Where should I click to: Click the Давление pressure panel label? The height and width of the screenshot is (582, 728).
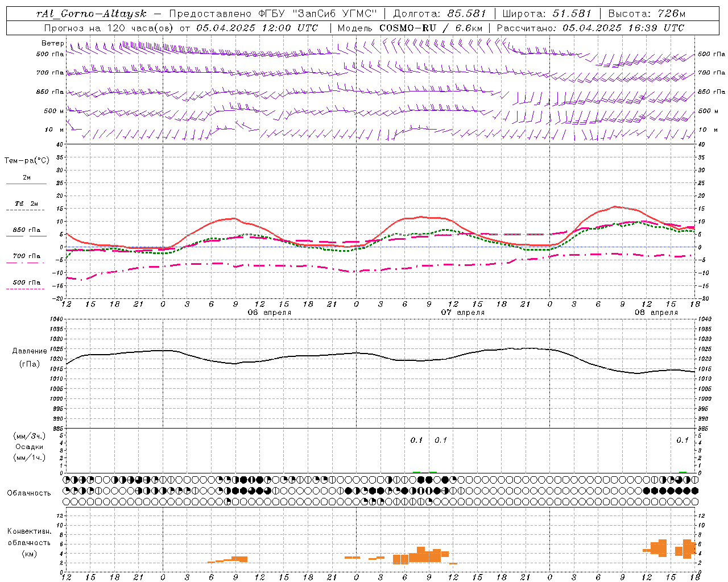click(x=30, y=351)
